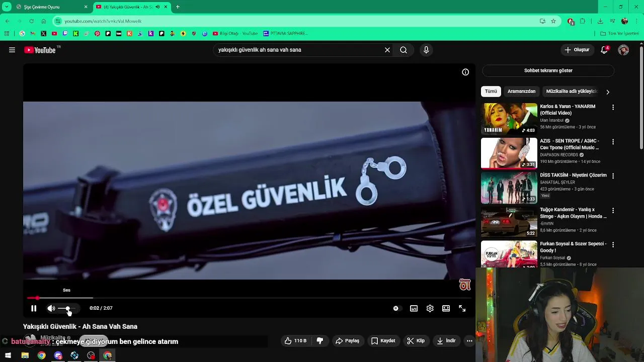Show chat replay with Sohbet tekrarını göster
This screenshot has width=644, height=362.
548,70
